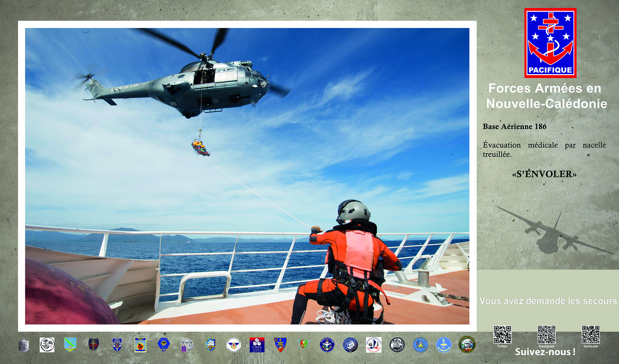The height and width of the screenshot is (364, 619).
Task: Click the CIRFA Les Armées Recrutent logo
Action: click(257, 345)
